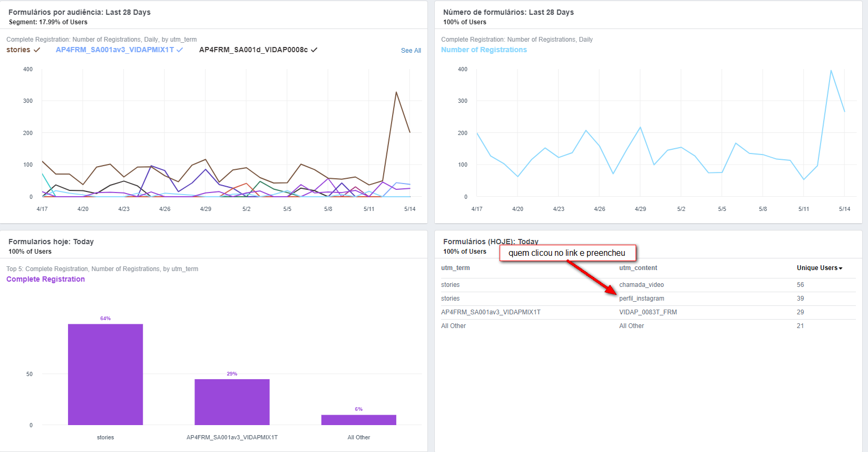This screenshot has height=452, width=868.
Task: Select the perfil_instagram table cell
Action: pyautogui.click(x=641, y=299)
